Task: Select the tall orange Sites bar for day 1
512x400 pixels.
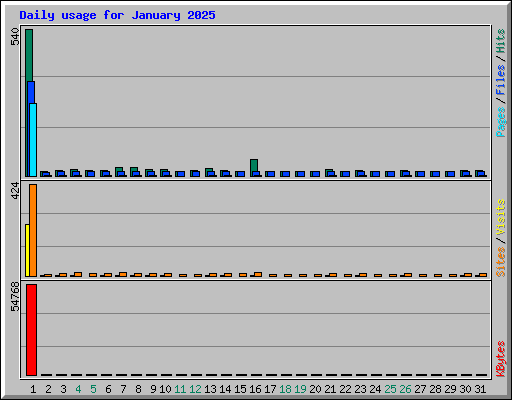Action: coord(33,231)
